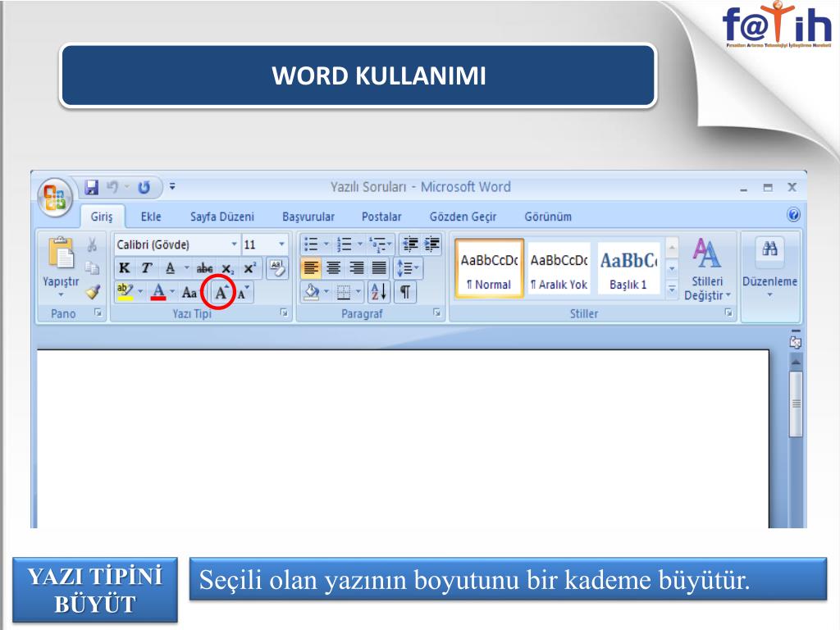This screenshot has width=840, height=630.
Task: Click the Grow Font button
Action: tap(220, 293)
